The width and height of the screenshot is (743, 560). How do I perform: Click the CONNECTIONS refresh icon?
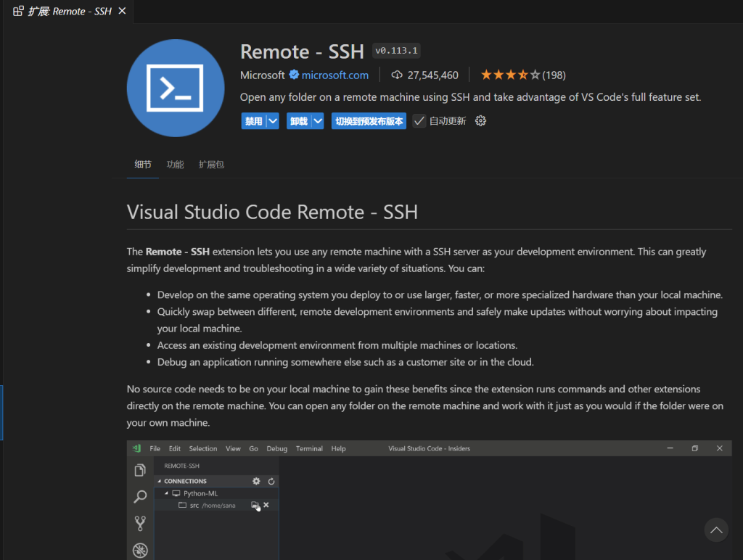click(271, 482)
